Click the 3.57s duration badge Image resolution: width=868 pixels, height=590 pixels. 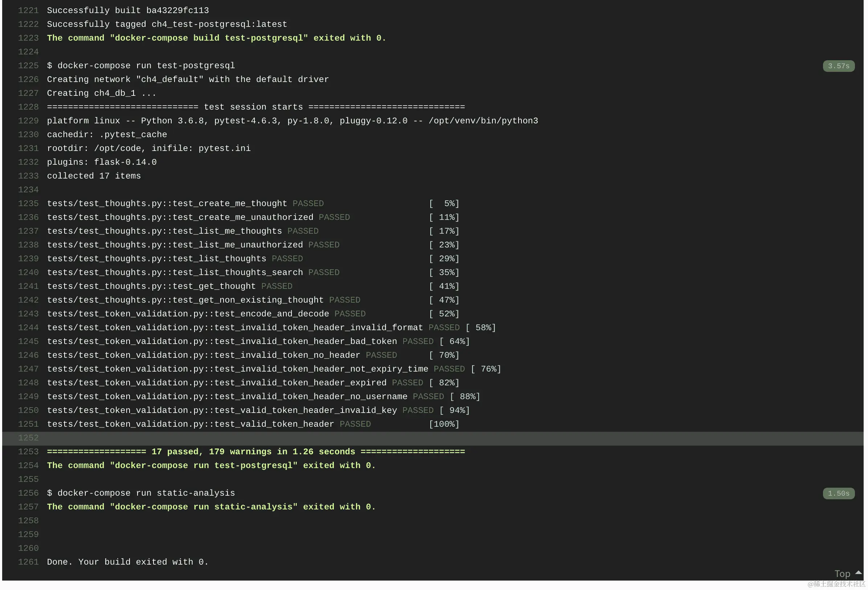(838, 66)
